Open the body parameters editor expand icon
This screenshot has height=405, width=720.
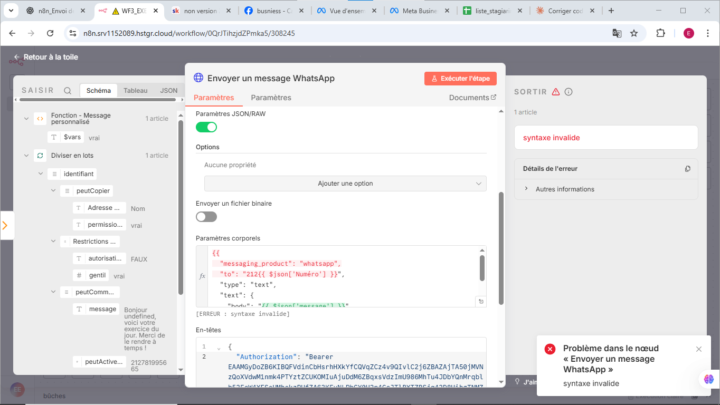(x=481, y=302)
